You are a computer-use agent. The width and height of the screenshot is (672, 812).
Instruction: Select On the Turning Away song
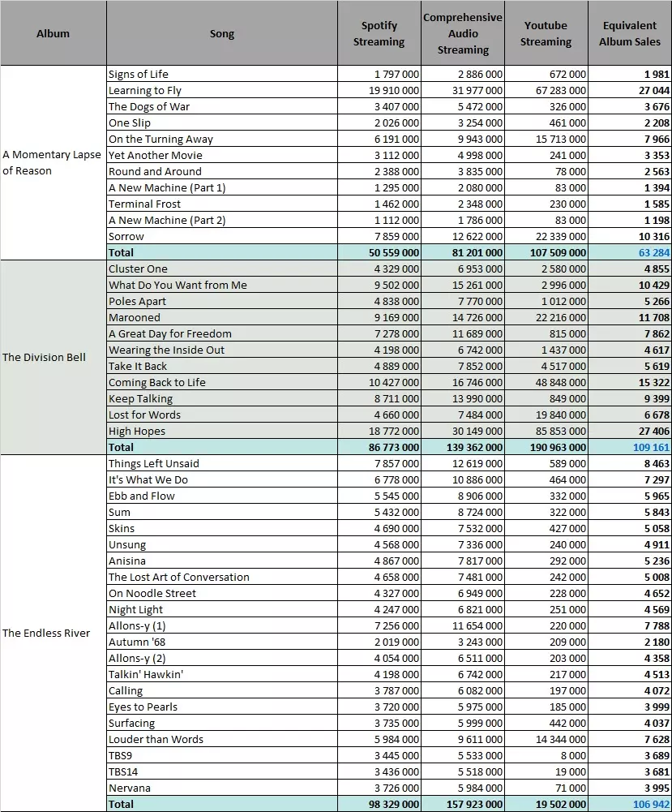point(222,139)
